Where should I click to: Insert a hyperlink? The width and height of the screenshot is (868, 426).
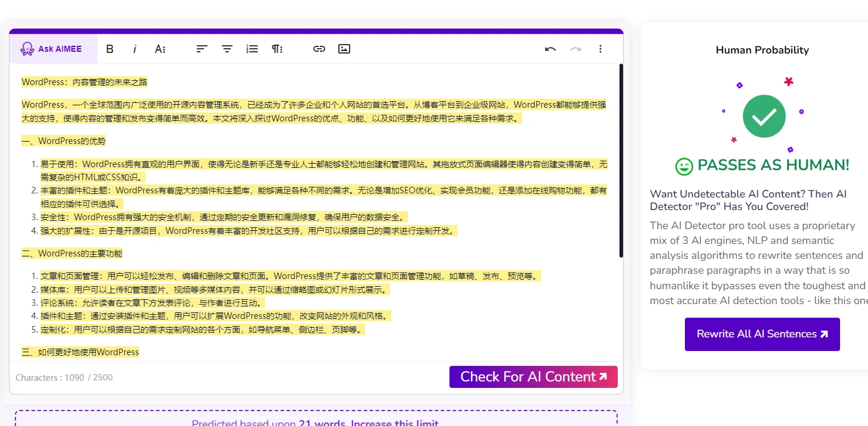click(319, 49)
